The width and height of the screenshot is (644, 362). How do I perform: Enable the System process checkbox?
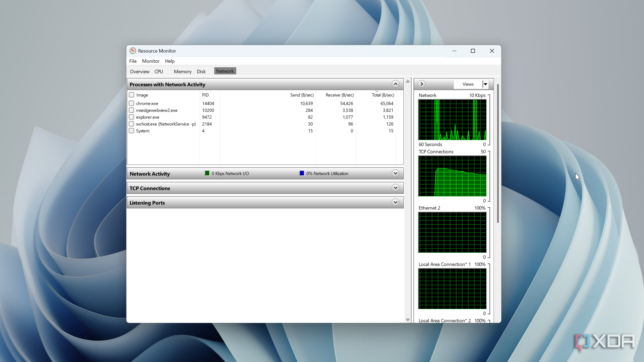click(x=131, y=131)
